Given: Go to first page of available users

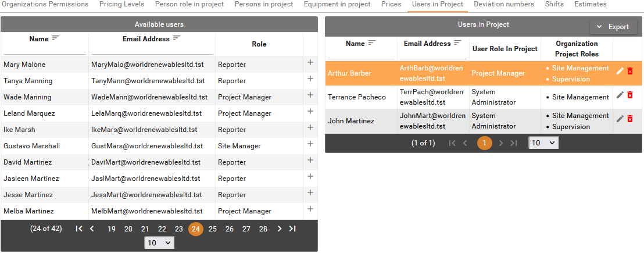Looking at the screenshot, I should click(79, 229).
